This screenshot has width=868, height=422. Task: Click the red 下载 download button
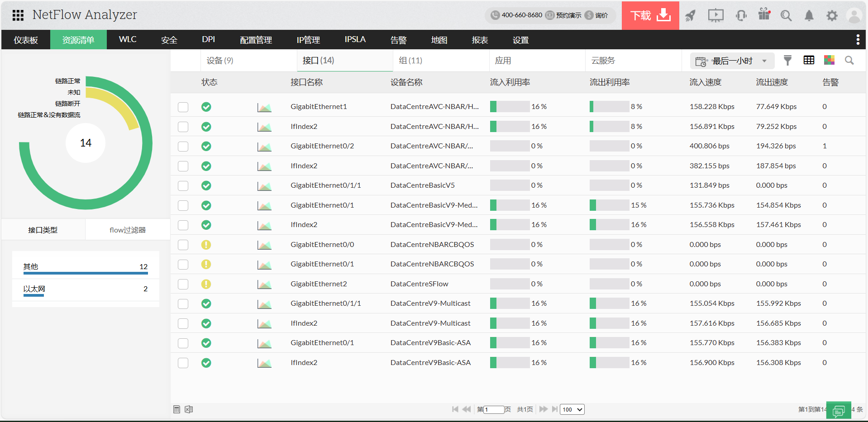[x=650, y=16]
